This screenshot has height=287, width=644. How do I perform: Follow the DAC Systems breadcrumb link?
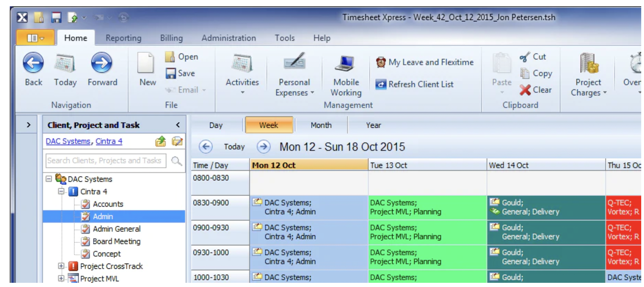coord(68,141)
